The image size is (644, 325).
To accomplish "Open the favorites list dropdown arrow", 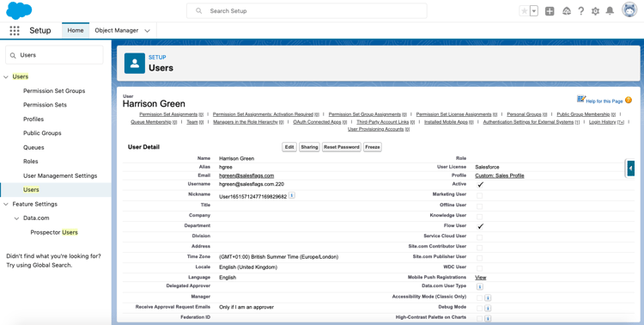I will pyautogui.click(x=534, y=11).
